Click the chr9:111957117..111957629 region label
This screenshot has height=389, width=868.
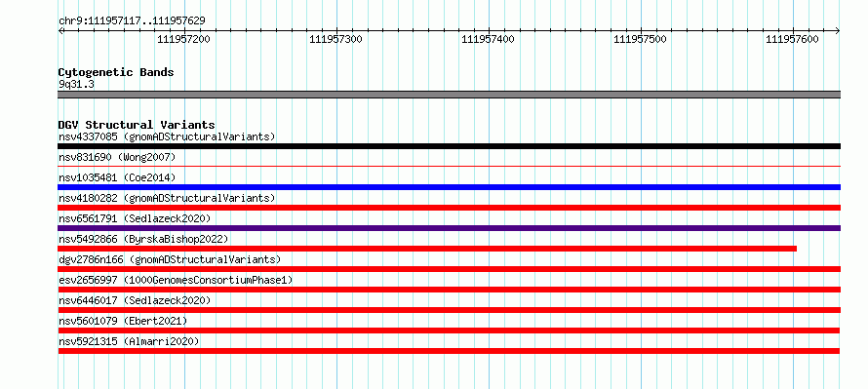coord(132,21)
